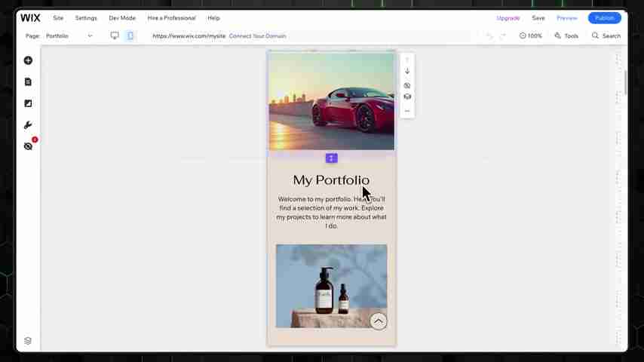644x362 pixels.
Task: Move section down with arrow icon
Action: tap(407, 71)
